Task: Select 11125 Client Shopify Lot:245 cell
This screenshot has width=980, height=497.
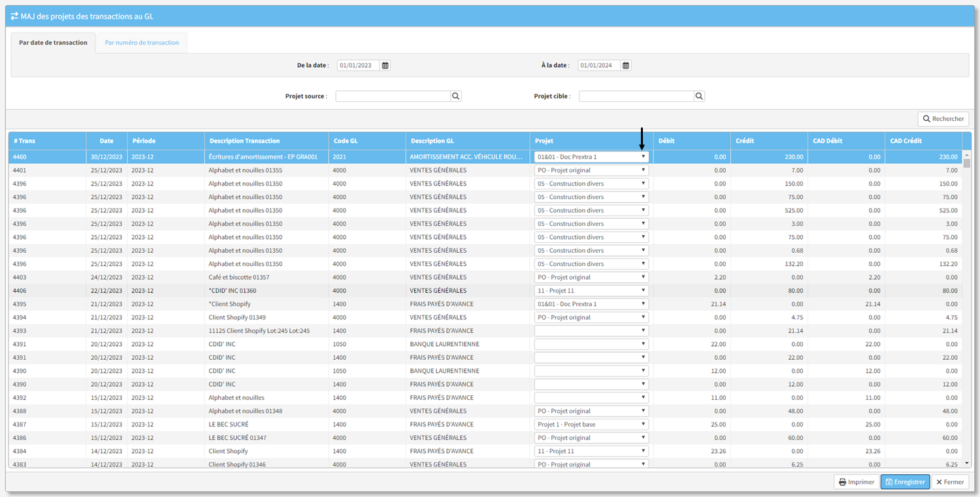Action: 267,330
